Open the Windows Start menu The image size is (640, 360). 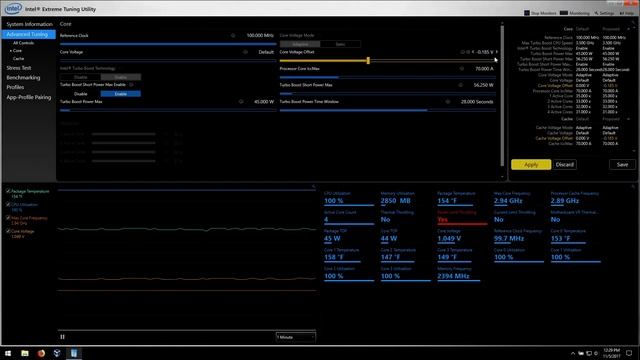pos(8,353)
